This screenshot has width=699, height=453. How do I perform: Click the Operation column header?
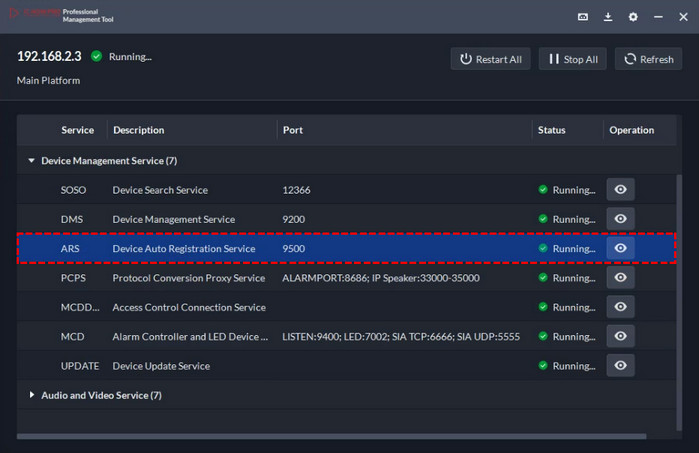click(x=632, y=130)
